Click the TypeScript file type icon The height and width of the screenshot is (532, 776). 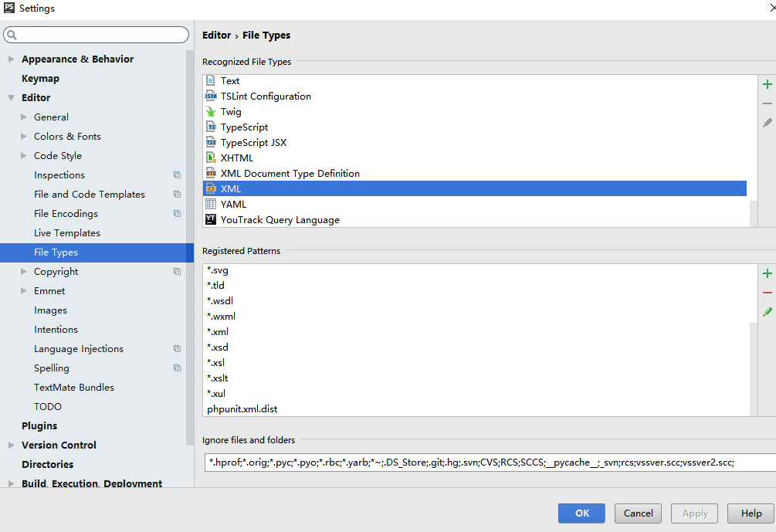point(212,127)
